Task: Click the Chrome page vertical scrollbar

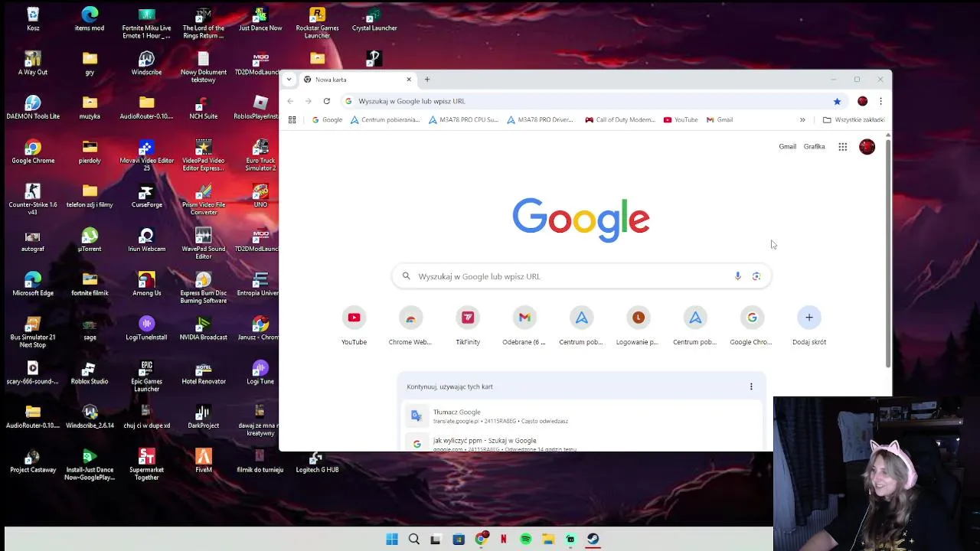Action: (x=888, y=253)
